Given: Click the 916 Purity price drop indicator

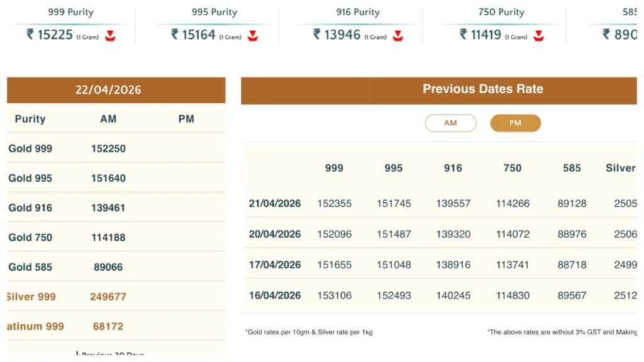Looking at the screenshot, I should [397, 36].
